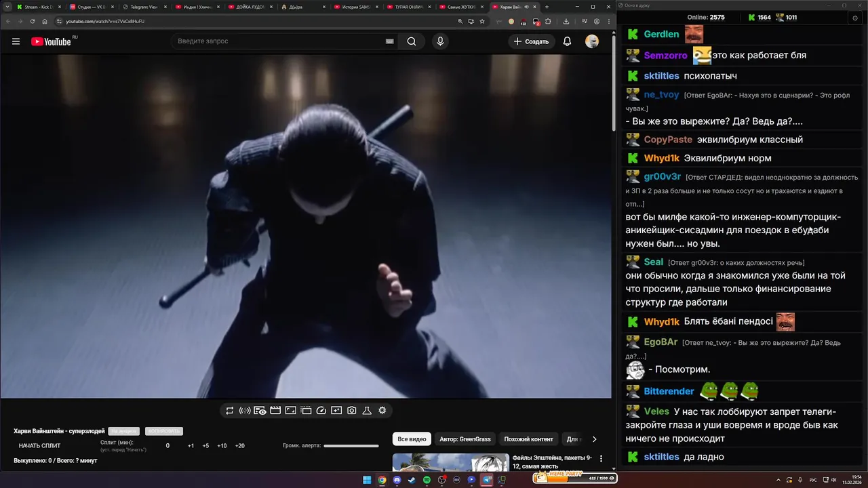The height and width of the screenshot is (488, 868).
Task: Go to the YouTube home logo
Action: (x=51, y=41)
